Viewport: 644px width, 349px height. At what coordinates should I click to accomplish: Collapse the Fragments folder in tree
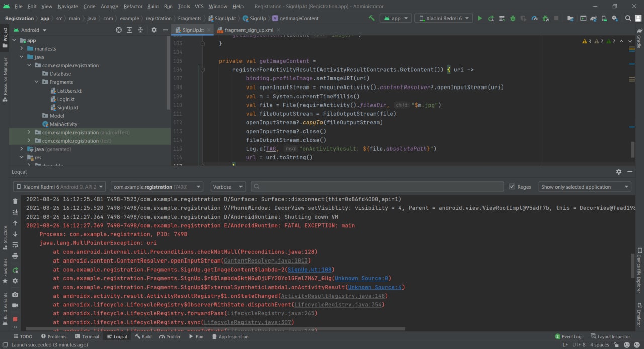click(x=37, y=82)
